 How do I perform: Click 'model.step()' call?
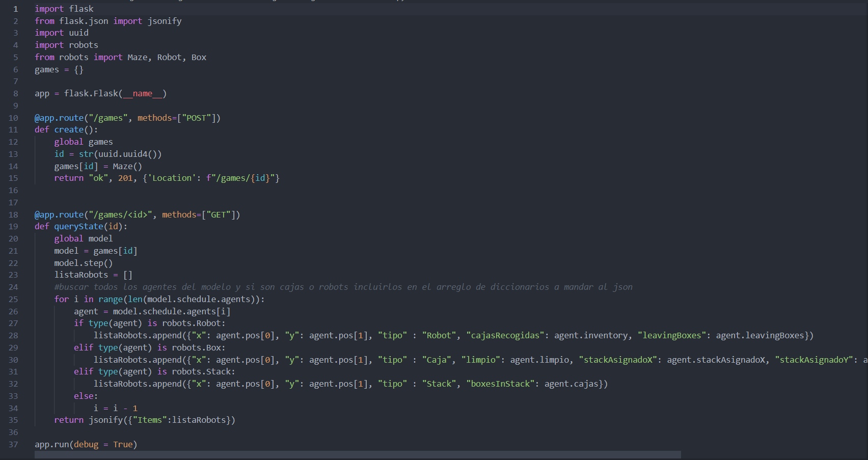pyautogui.click(x=84, y=263)
